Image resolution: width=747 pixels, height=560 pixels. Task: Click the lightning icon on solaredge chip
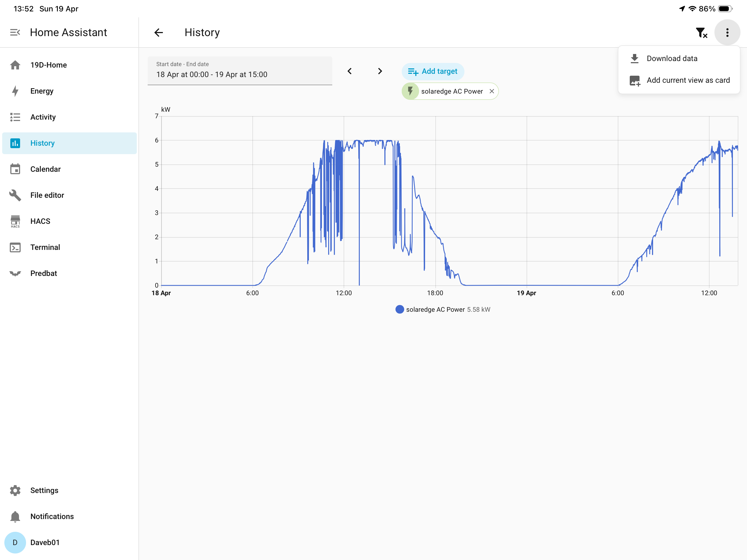coord(410,91)
